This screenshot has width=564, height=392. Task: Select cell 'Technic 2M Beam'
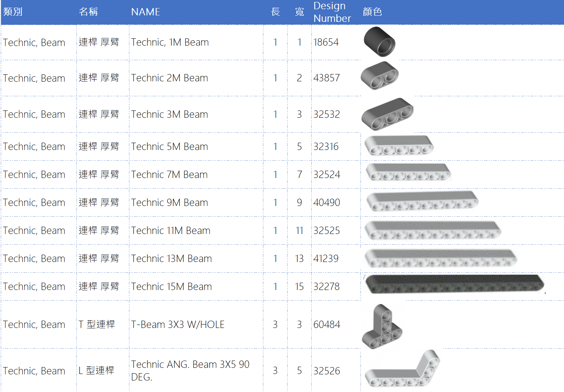196,78
